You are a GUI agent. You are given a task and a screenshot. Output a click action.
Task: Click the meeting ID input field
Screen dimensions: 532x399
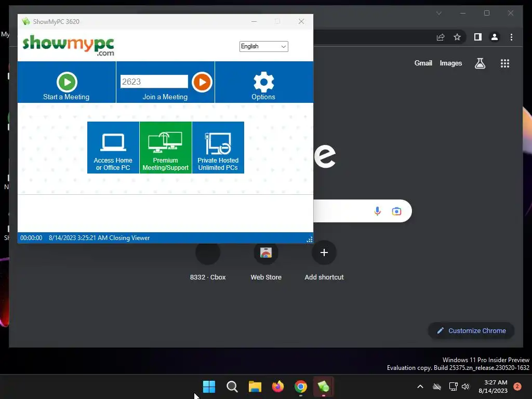click(154, 82)
